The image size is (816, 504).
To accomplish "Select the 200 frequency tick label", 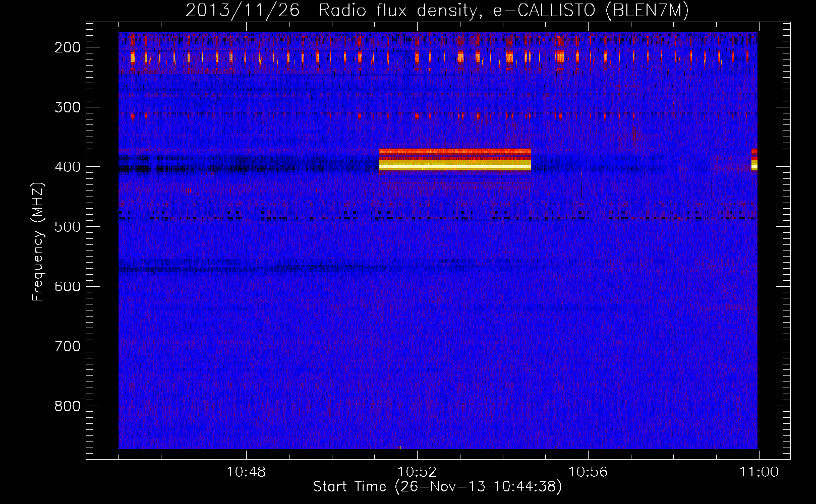I will tap(68, 47).
